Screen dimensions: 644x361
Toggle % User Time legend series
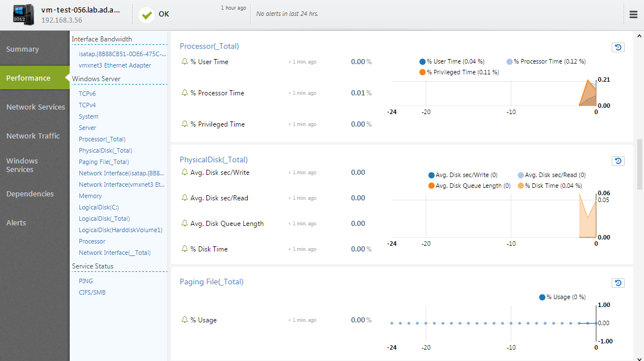452,62
